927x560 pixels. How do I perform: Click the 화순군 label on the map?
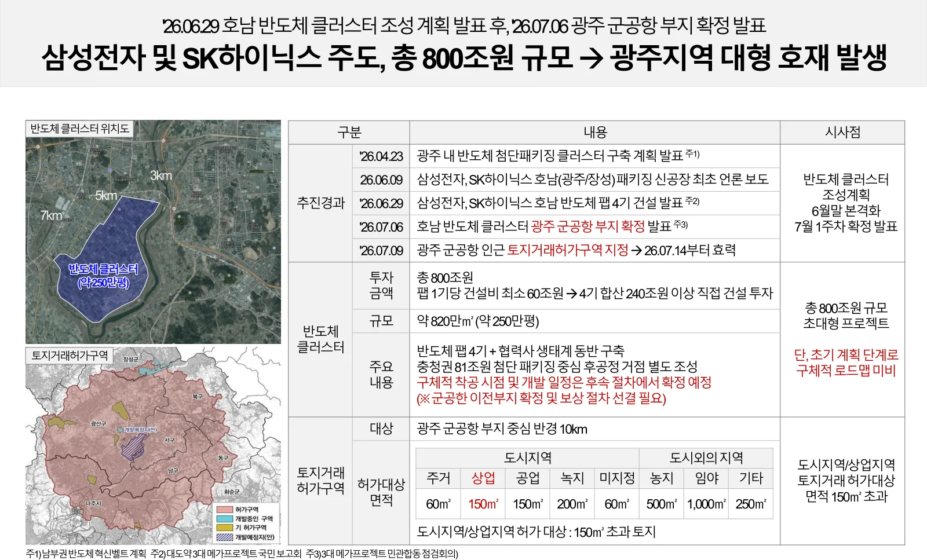[x=232, y=492]
